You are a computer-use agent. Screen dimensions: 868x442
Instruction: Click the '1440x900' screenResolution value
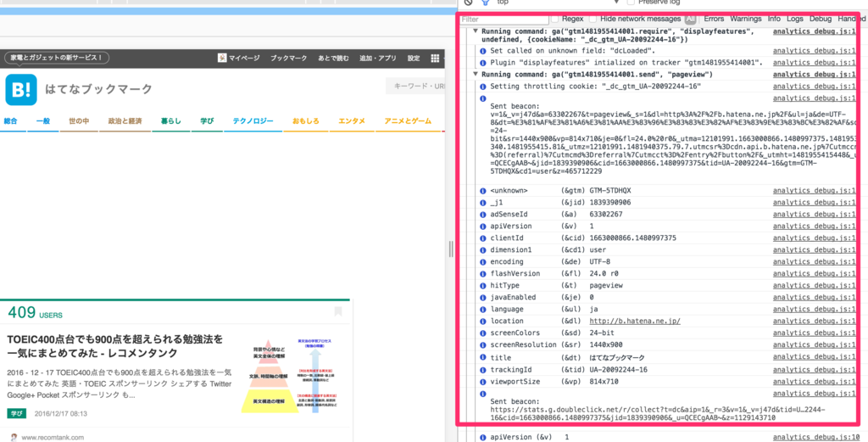click(605, 345)
